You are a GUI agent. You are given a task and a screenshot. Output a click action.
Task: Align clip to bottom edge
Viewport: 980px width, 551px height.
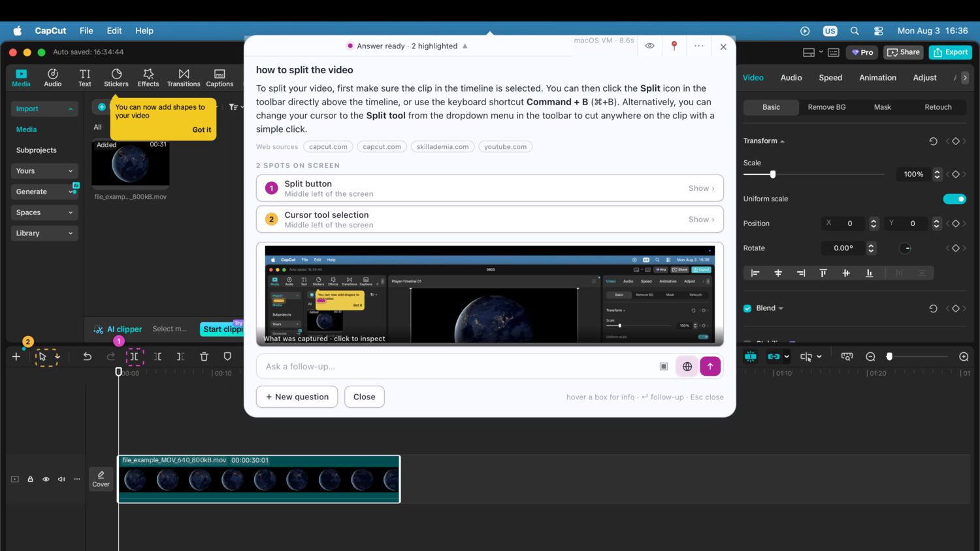tap(869, 273)
